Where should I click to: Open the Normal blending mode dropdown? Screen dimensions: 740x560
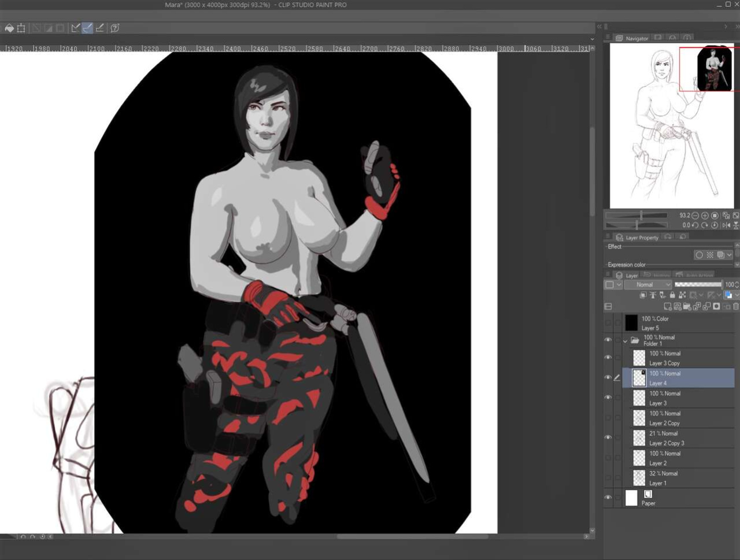coord(648,285)
